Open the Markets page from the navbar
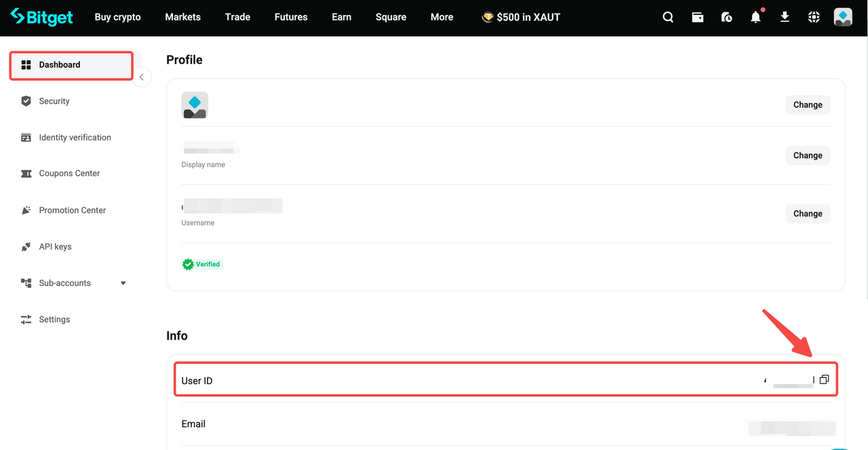The height and width of the screenshot is (450, 868). pos(182,17)
